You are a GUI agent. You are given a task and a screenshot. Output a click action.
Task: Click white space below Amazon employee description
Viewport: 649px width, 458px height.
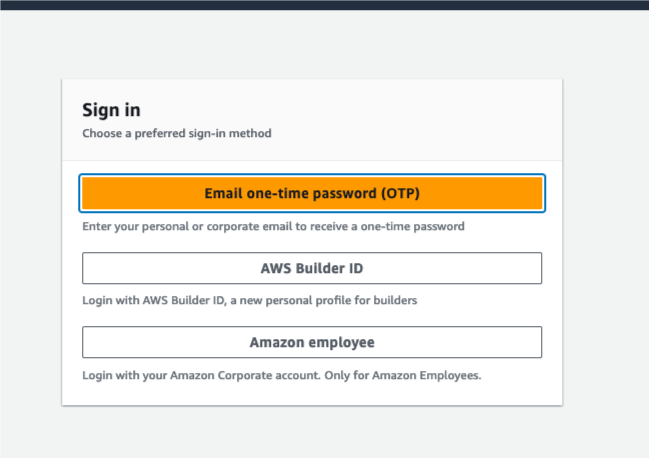click(x=312, y=394)
